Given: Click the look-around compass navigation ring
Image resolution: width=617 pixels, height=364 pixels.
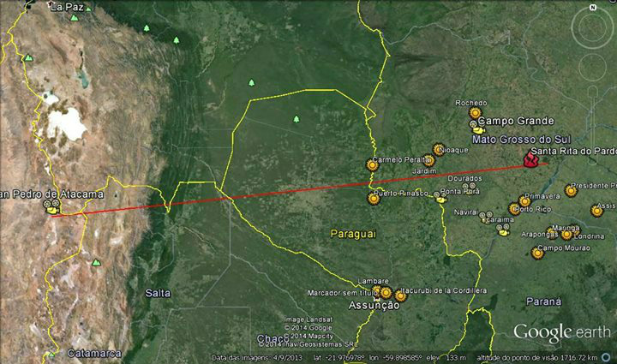Looking at the screenshot, I should (x=593, y=27).
